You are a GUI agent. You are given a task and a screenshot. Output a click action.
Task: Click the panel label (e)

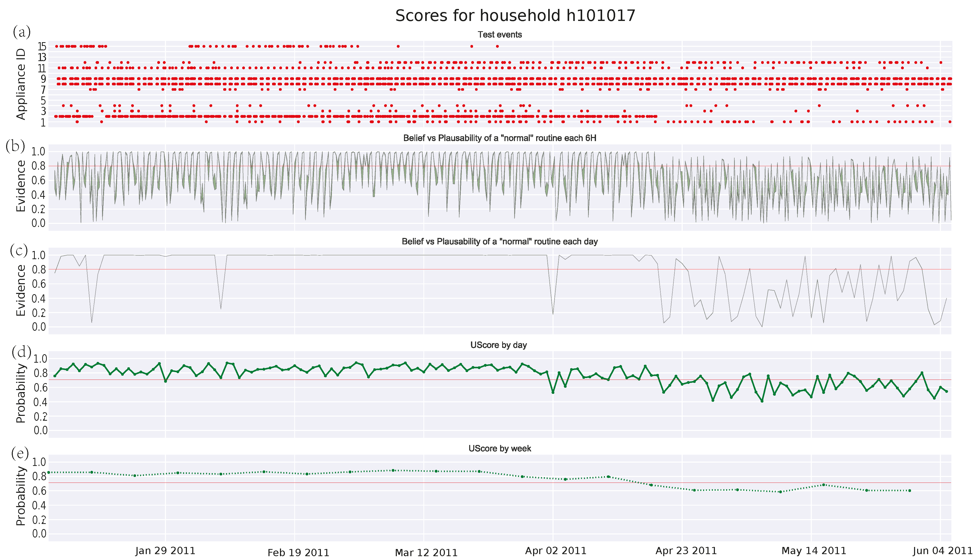point(20,453)
